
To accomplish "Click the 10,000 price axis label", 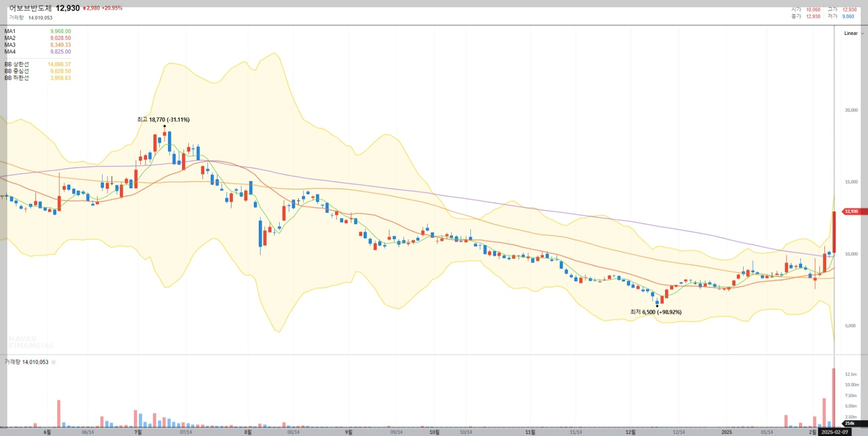I will tap(851, 254).
